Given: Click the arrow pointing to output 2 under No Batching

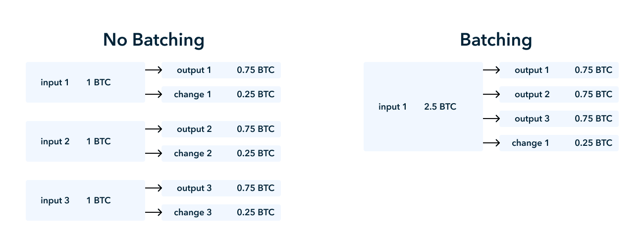Looking at the screenshot, I should 154,129.
